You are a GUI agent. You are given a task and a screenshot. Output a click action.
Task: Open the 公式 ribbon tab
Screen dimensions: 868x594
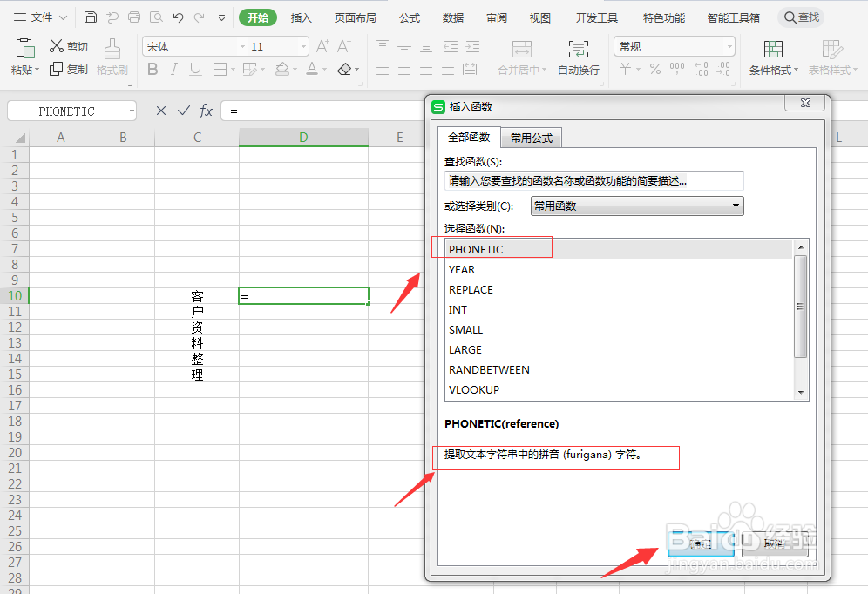pos(409,16)
